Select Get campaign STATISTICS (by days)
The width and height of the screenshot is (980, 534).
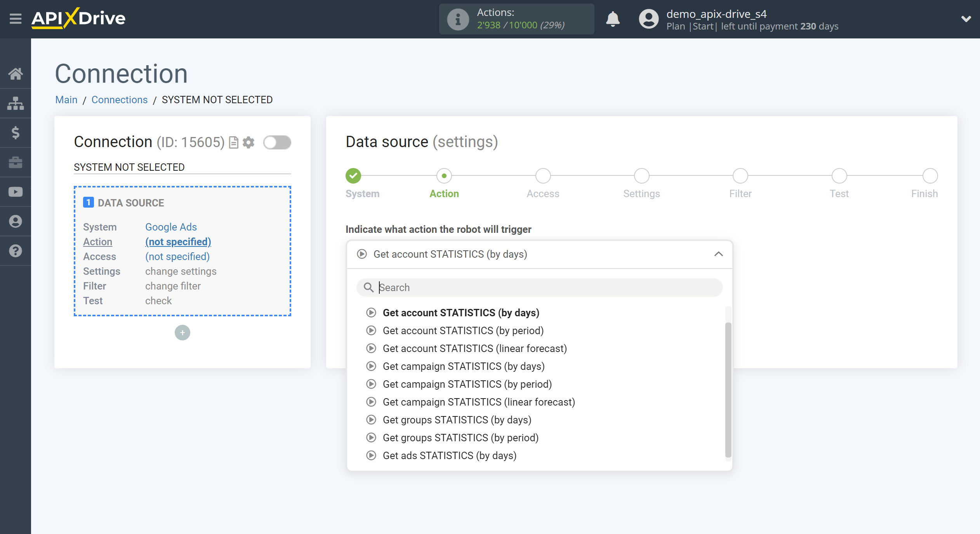(464, 366)
